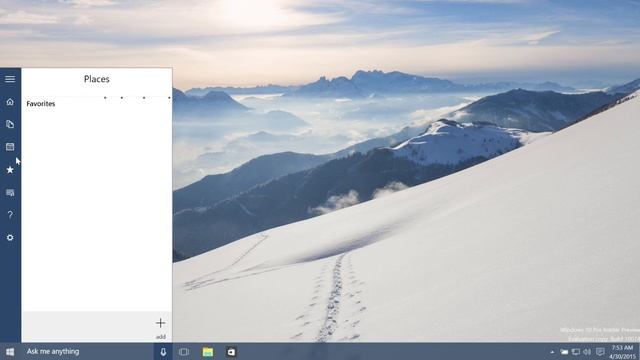Open Task View on taskbar
640x360 pixels.
(x=184, y=352)
